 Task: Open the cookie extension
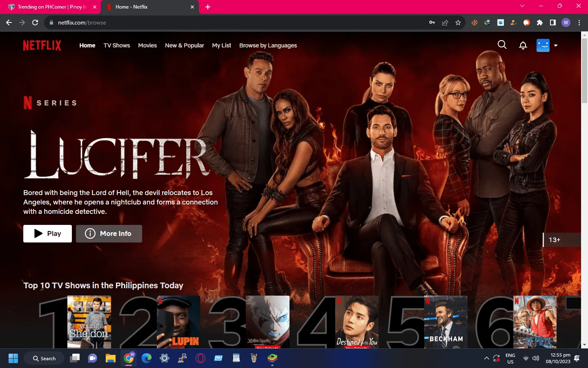pos(474,22)
